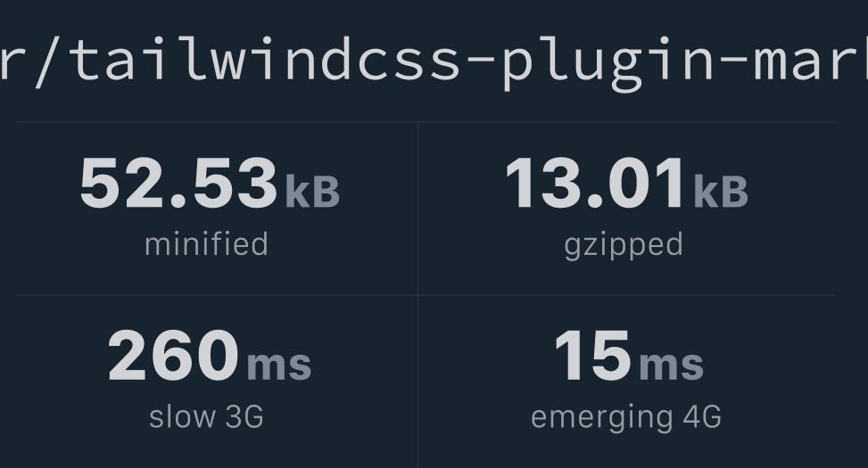Click the "slow 3G" label
The height and width of the screenshot is (468, 868).
click(206, 417)
